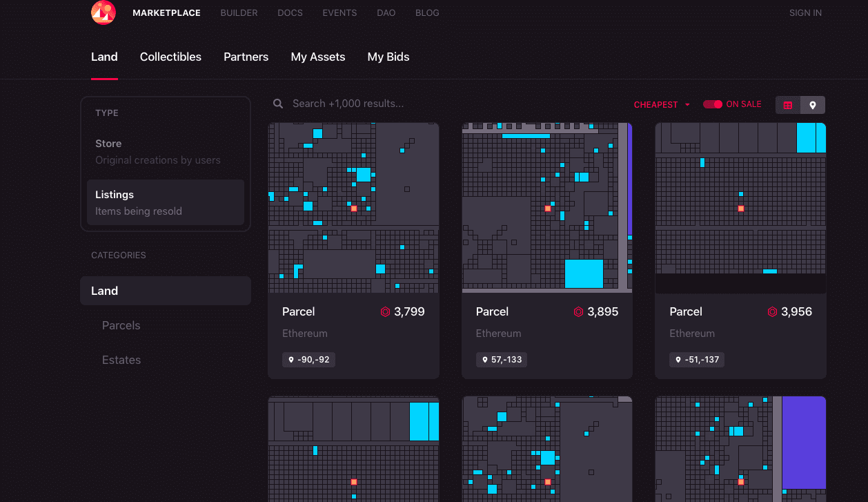Switch to grid view icon
This screenshot has height=502, width=868.
point(788,105)
